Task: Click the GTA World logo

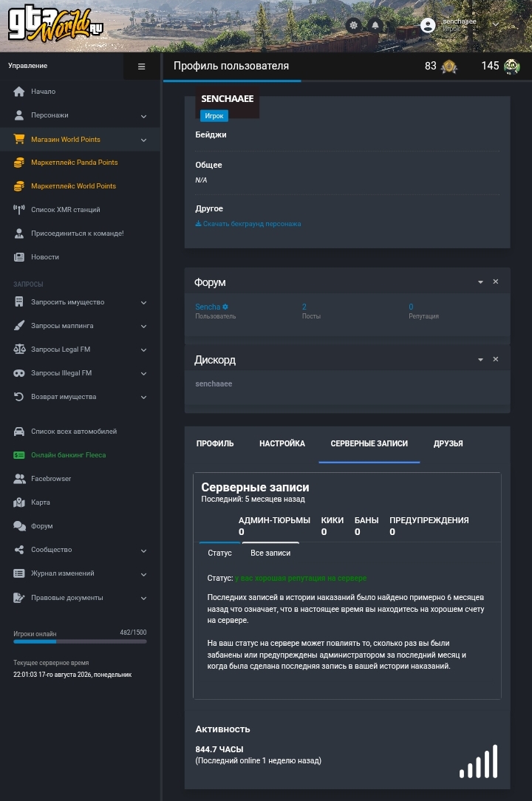Action: (x=55, y=25)
